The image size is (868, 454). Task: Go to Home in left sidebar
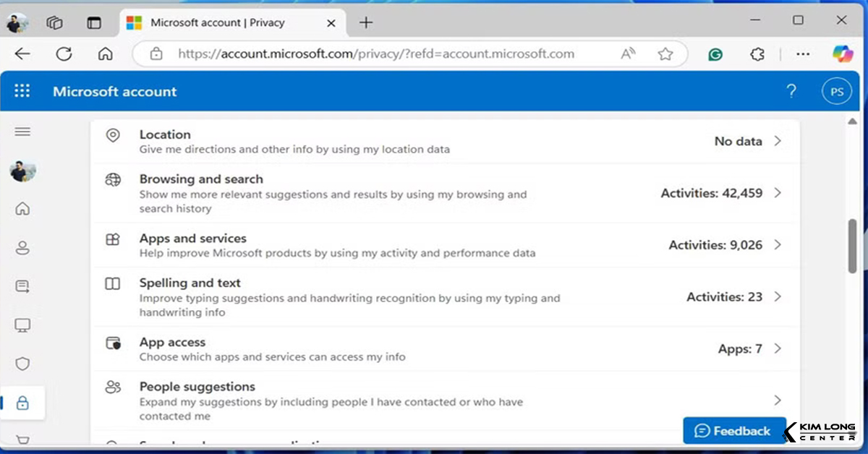click(x=22, y=209)
